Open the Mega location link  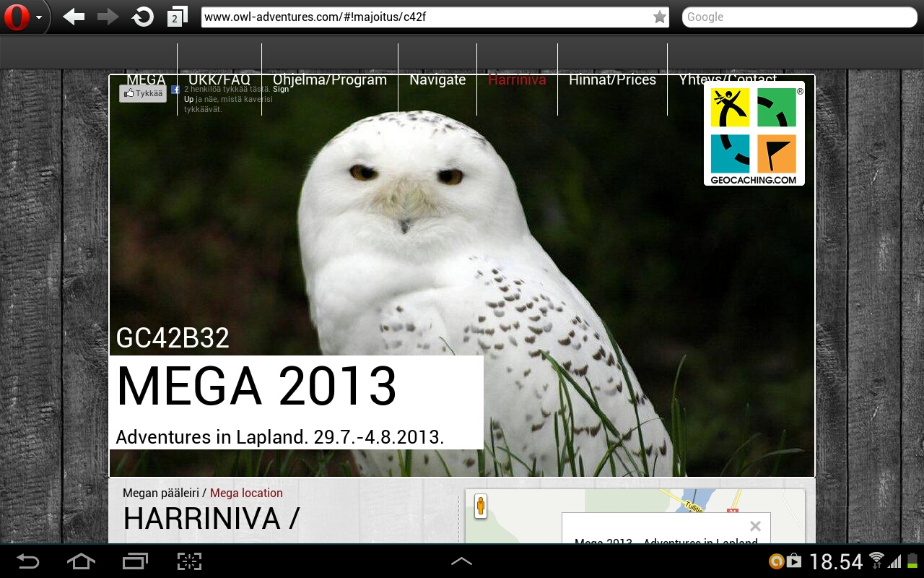tap(246, 493)
